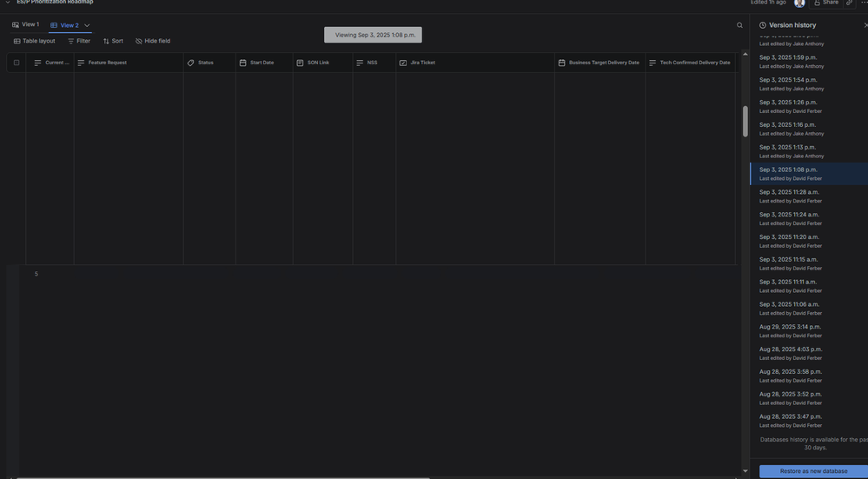Click the scrollbar up arrow
868x479 pixels.
tap(745, 54)
